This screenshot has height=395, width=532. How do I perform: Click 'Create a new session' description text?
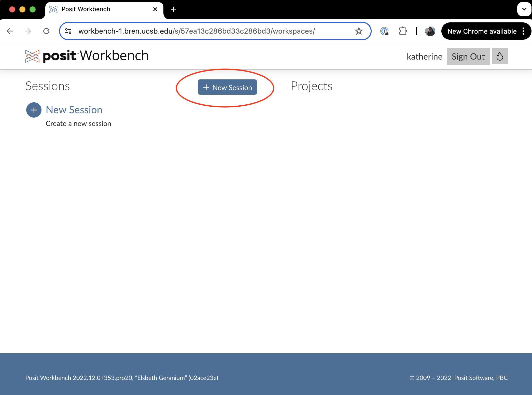(78, 124)
